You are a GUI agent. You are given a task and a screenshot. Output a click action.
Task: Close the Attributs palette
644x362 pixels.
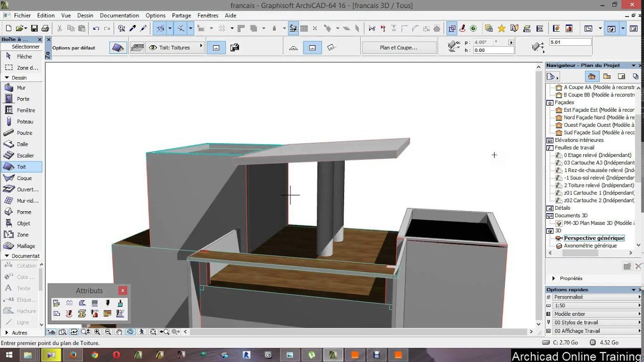[x=122, y=291]
